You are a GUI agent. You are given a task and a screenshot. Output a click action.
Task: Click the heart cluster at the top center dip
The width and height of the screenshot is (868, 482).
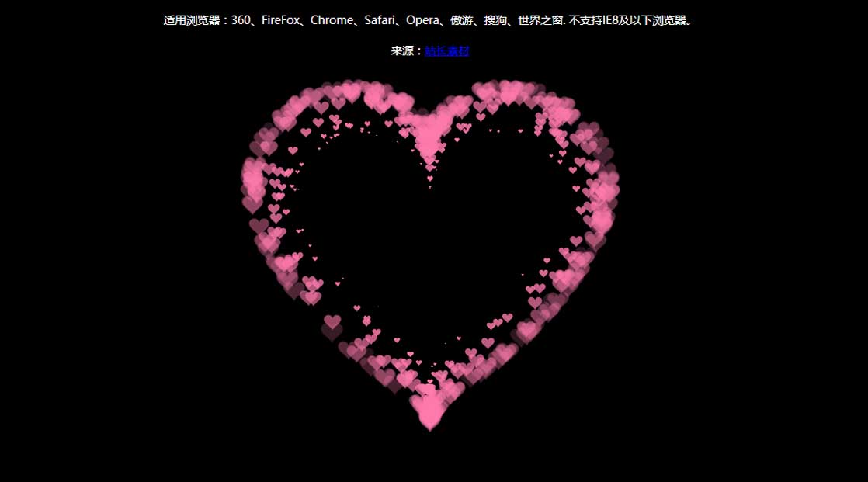coord(428,132)
